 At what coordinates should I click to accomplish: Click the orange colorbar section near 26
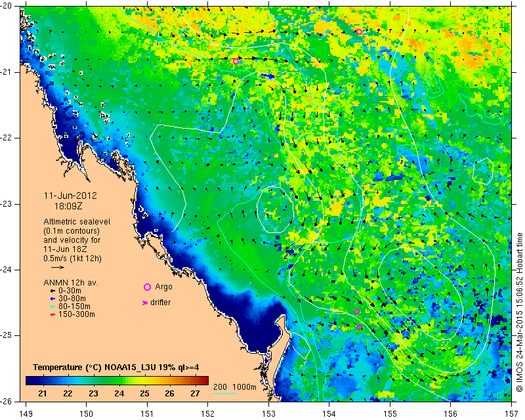click(x=170, y=381)
